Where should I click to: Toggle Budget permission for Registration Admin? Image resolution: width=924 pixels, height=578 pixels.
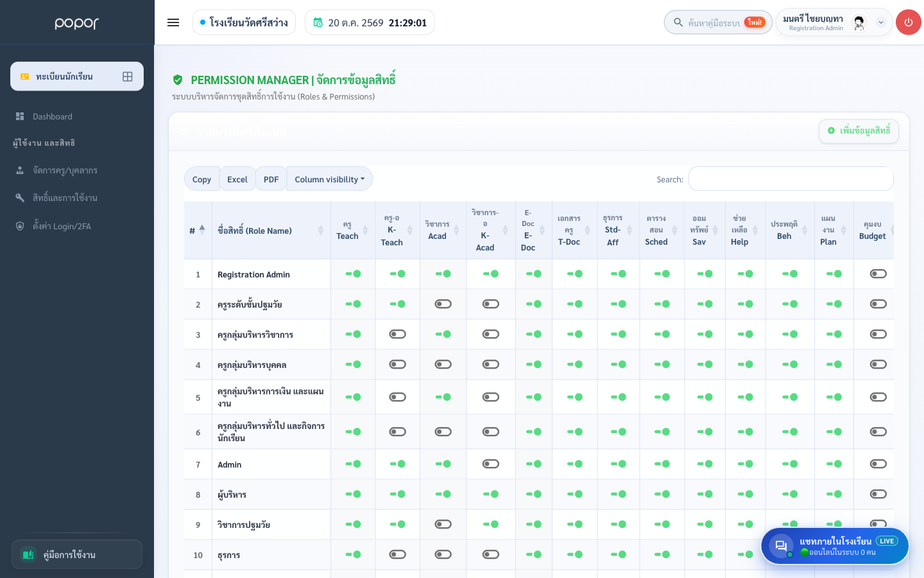pyautogui.click(x=878, y=274)
